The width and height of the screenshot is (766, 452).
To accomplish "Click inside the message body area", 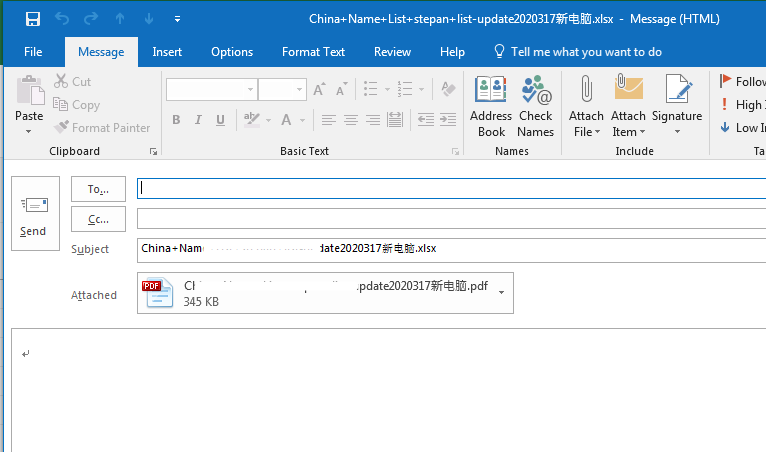I will tap(389, 391).
